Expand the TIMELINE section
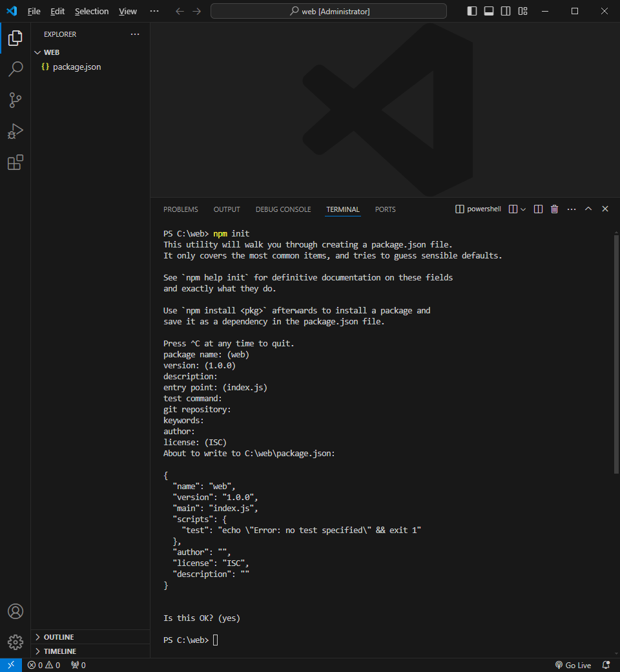 point(90,651)
